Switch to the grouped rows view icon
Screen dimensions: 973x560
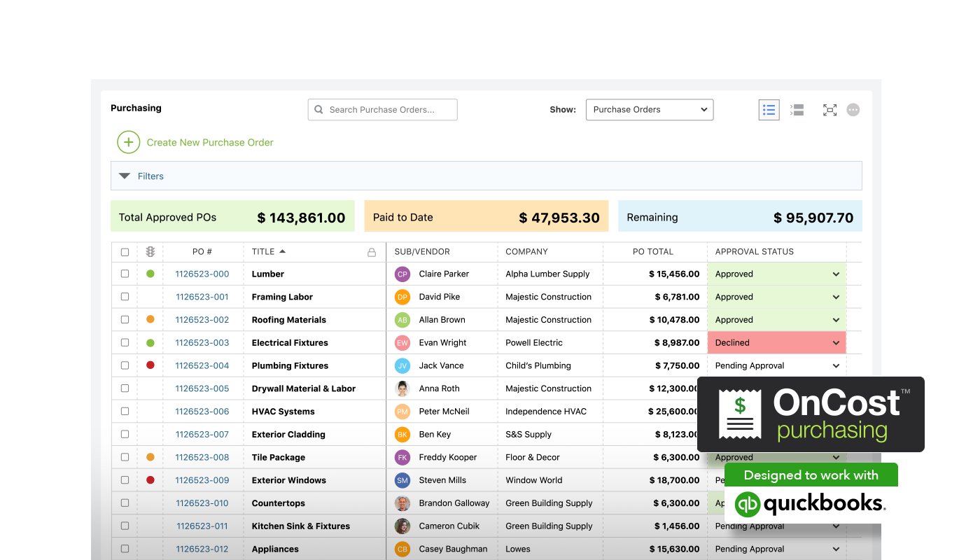[x=797, y=110]
